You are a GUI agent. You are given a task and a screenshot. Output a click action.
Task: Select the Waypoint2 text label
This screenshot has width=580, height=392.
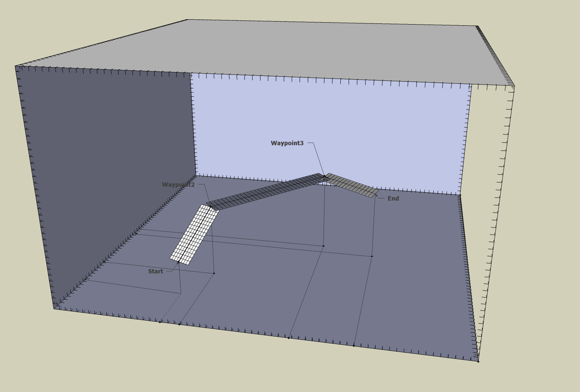click(x=178, y=185)
